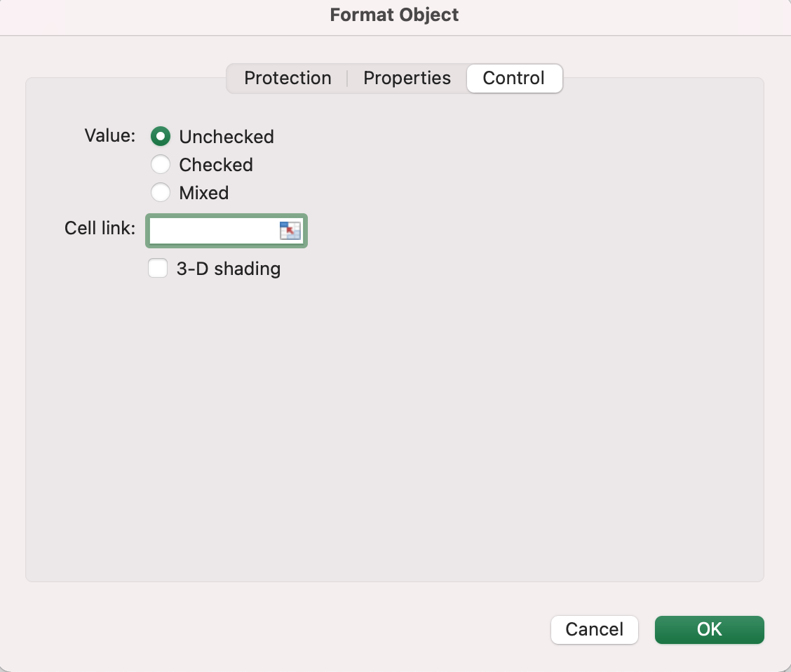Image resolution: width=791 pixels, height=672 pixels.
Task: Click the "Checked" option label text
Action: coord(216,165)
